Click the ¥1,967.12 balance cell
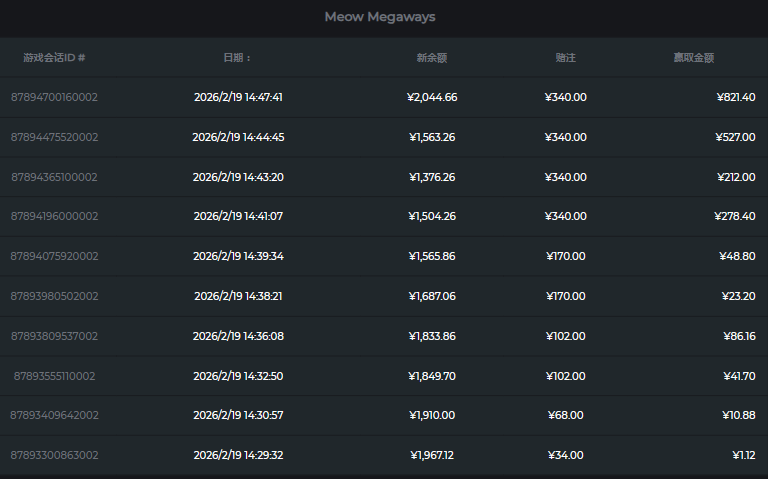The image size is (768, 479). [432, 455]
